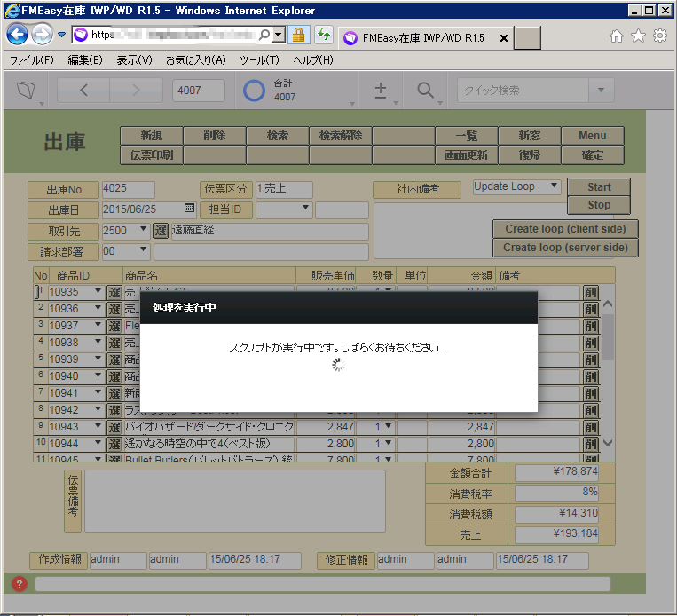Click the address bar search magnifier

pos(264,35)
